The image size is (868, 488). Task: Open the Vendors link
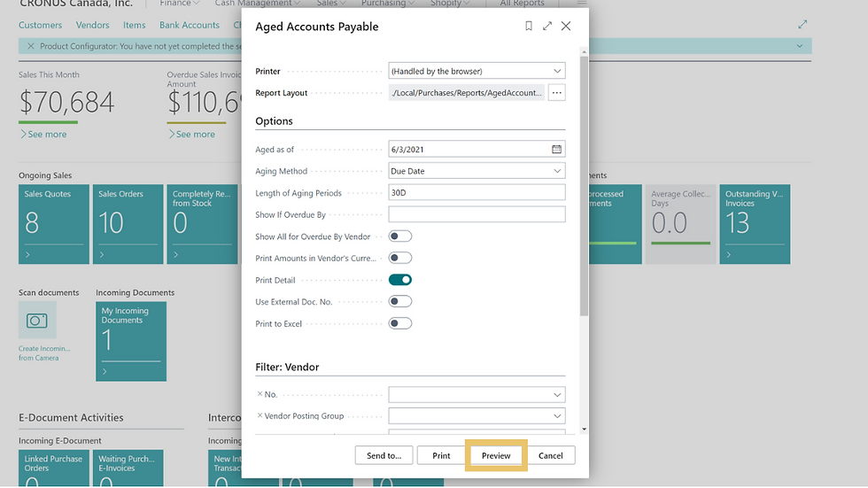pos(92,25)
